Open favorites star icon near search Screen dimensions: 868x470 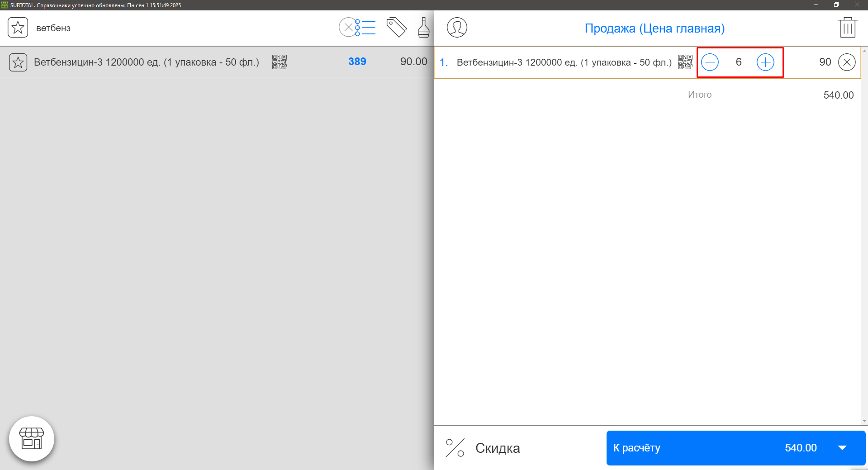18,28
